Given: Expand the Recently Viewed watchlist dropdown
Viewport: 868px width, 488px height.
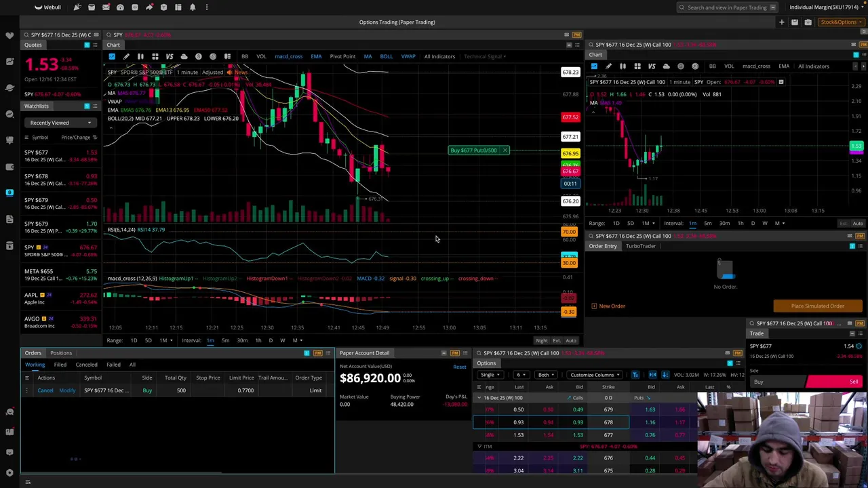Looking at the screenshot, I should (60, 123).
